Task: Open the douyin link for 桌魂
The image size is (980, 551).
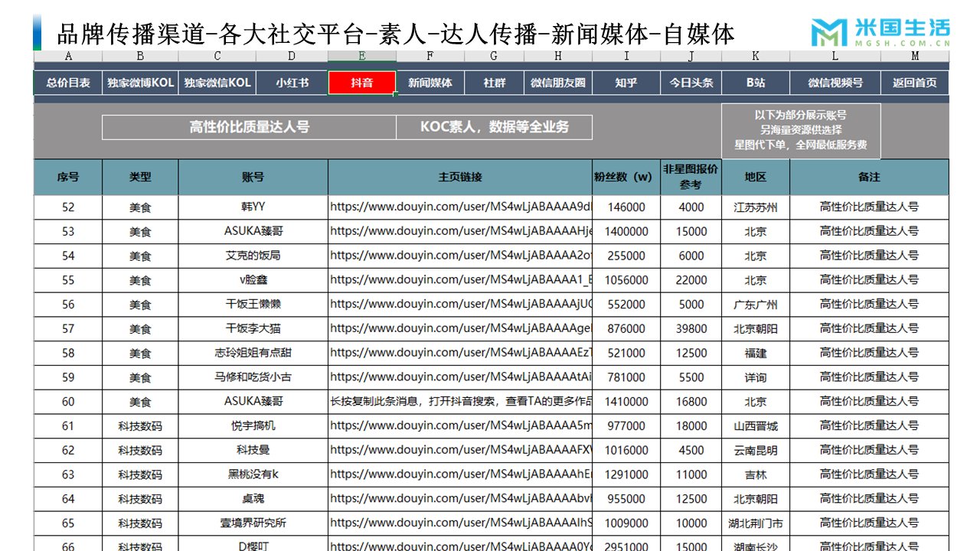Action: (x=460, y=499)
